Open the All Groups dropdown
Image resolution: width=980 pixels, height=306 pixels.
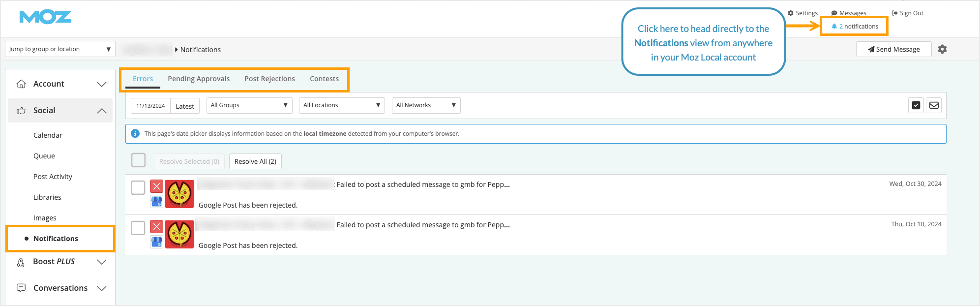249,105
